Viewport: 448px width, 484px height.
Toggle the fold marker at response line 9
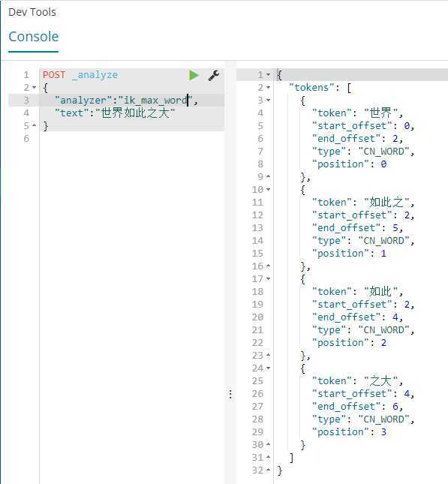pos(268,176)
